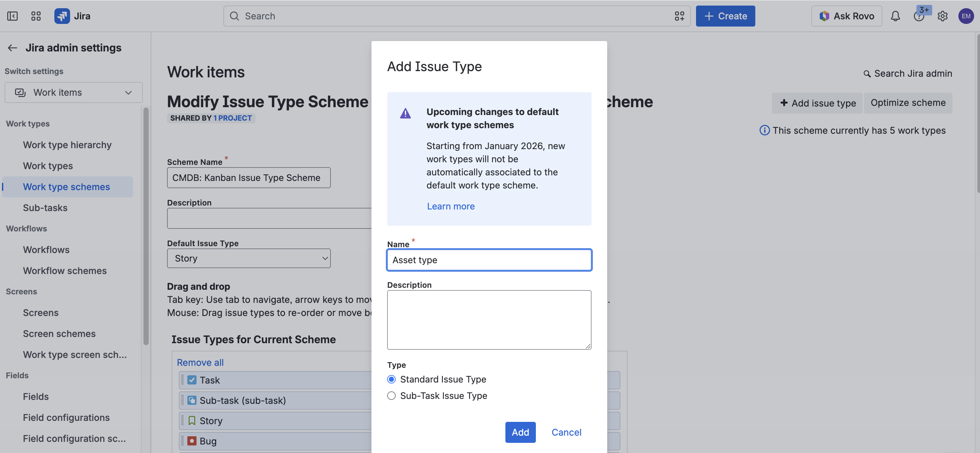This screenshot has height=453, width=980.
Task: Open the settings gear icon
Action: [942, 16]
